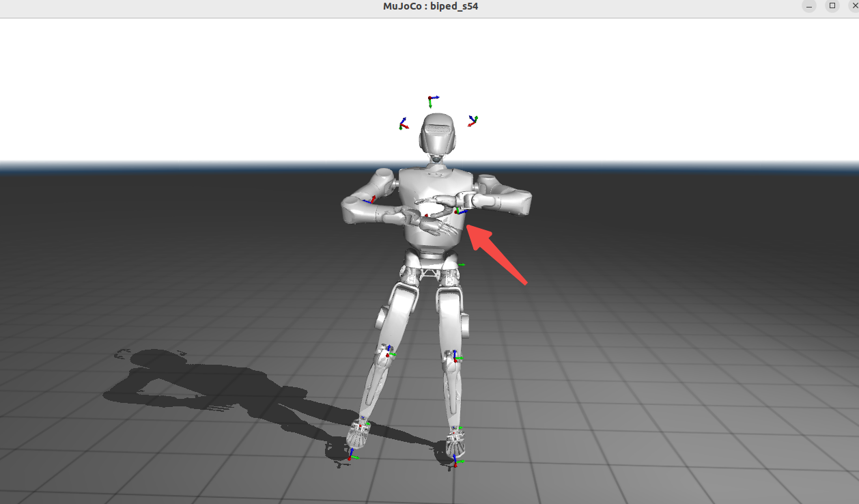Click the coordinate frame axes above the robot's head
Screen dimensions: 859x504
[430, 101]
